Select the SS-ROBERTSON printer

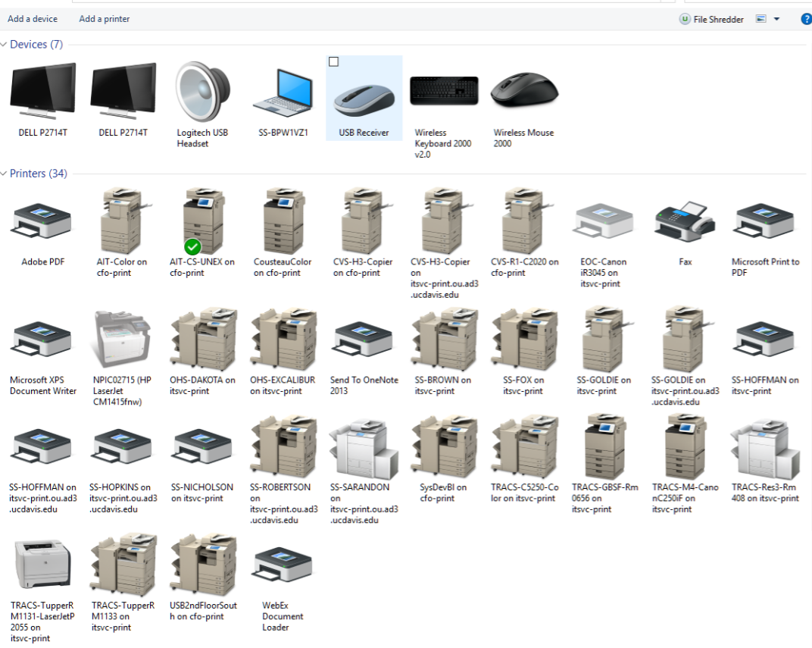(x=283, y=470)
